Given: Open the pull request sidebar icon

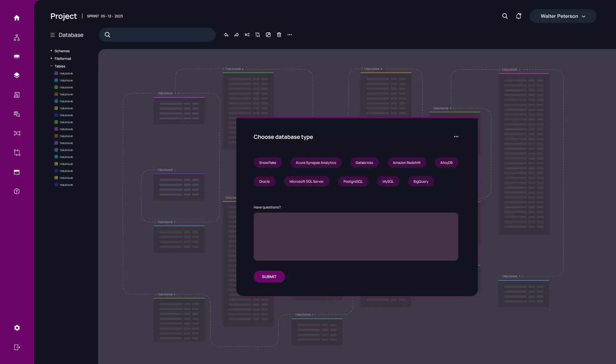Looking at the screenshot, I should point(17,152).
